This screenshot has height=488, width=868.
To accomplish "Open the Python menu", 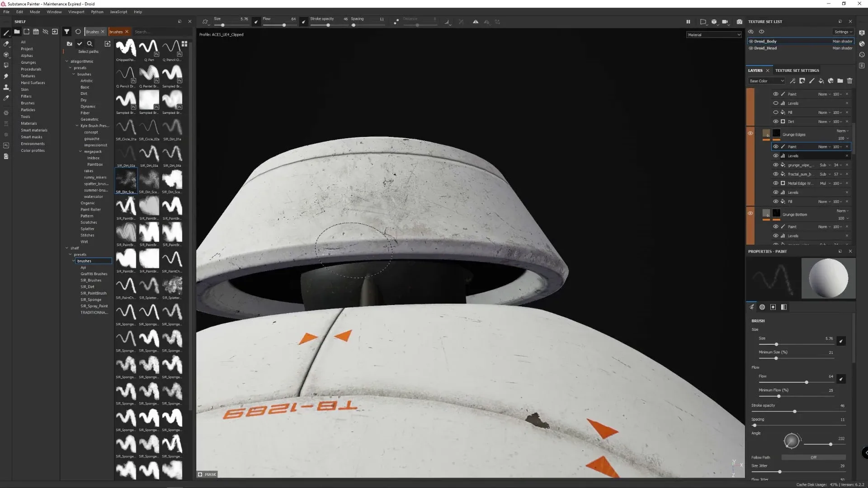I will point(97,12).
